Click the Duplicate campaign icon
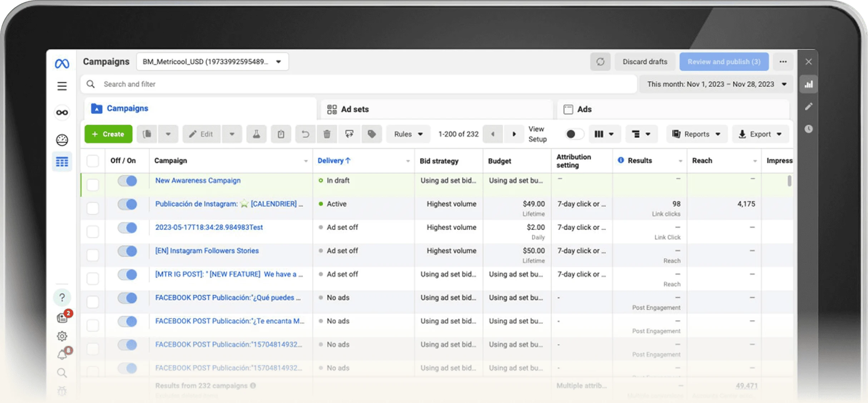The width and height of the screenshot is (868, 403). pos(147,134)
